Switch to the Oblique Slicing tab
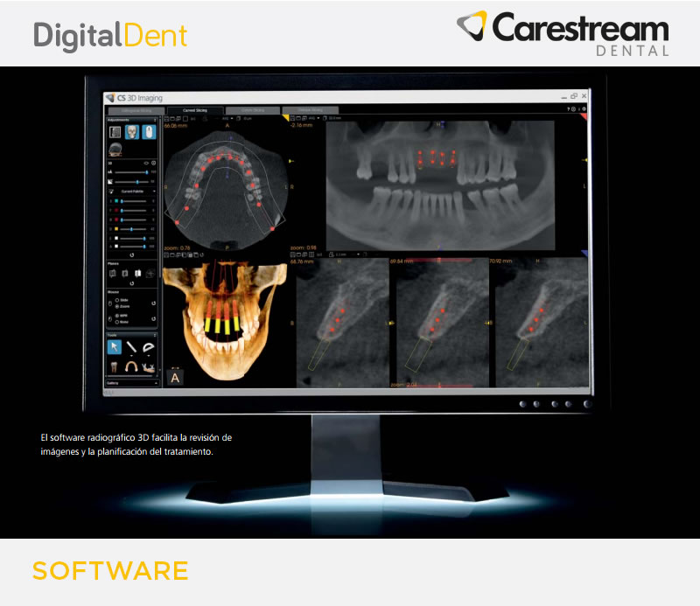The image size is (700, 606). [x=312, y=111]
